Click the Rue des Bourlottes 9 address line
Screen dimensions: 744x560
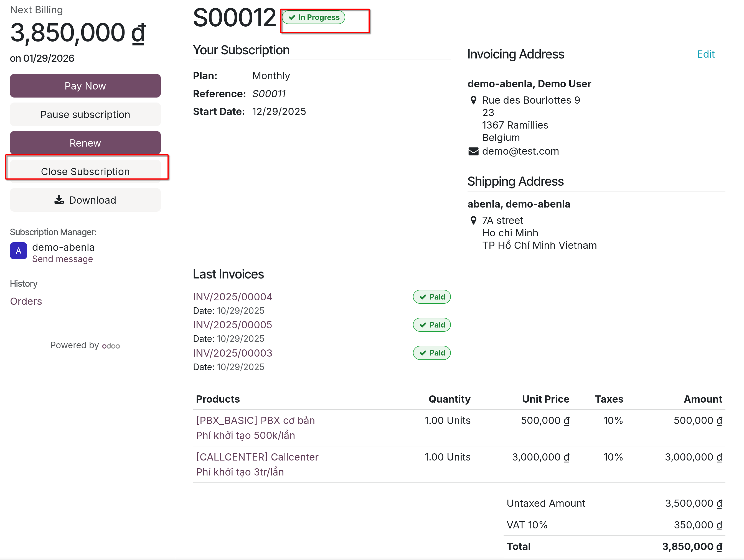click(531, 100)
